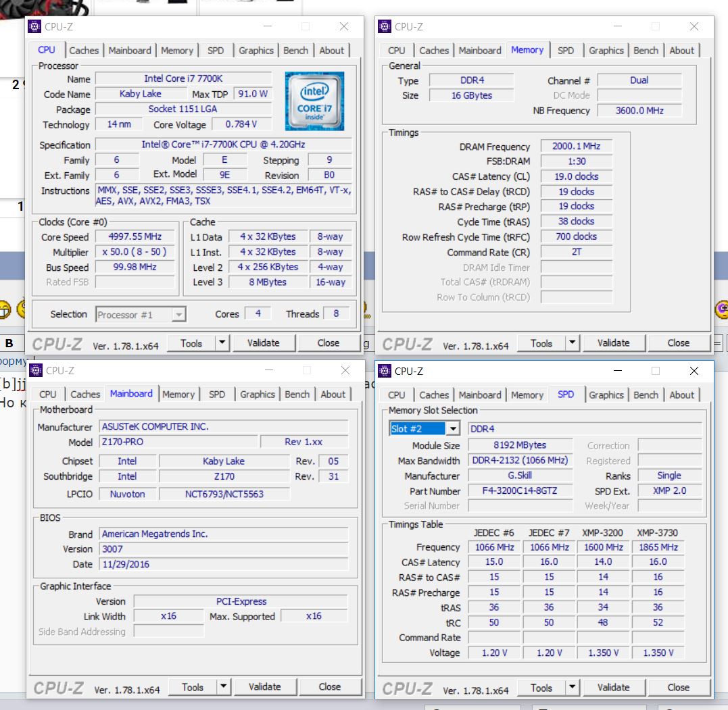Open Tools dropdown arrow in CPU window

click(222, 343)
